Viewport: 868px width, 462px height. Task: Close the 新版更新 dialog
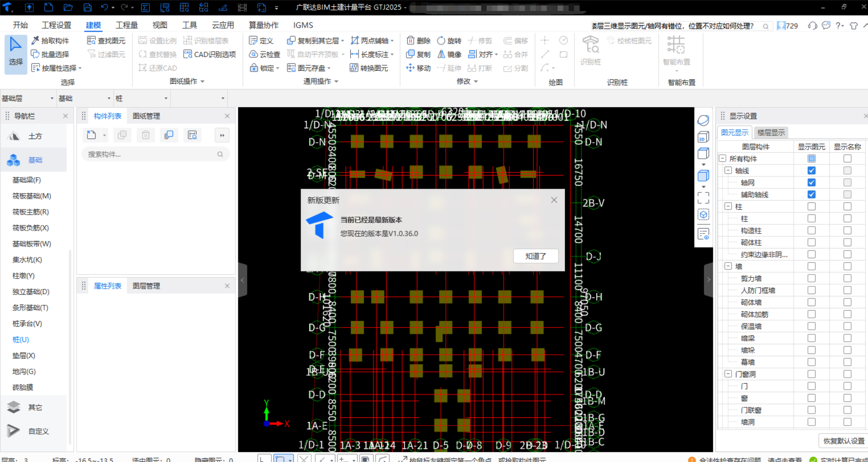pyautogui.click(x=554, y=200)
